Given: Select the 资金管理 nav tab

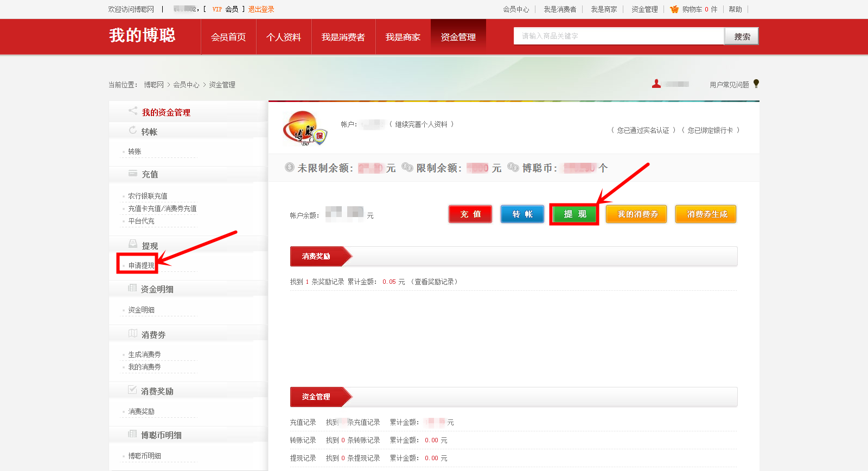Looking at the screenshot, I should (x=458, y=37).
